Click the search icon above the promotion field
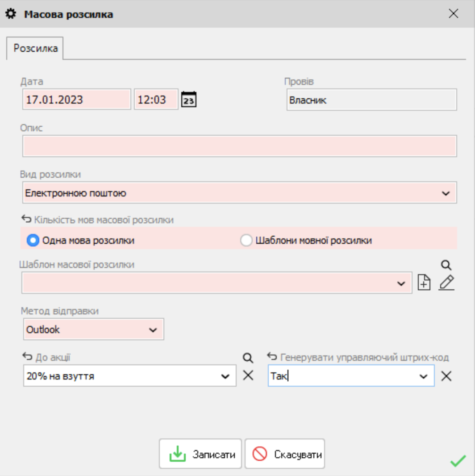The width and height of the screenshot is (475, 476). pos(248,358)
